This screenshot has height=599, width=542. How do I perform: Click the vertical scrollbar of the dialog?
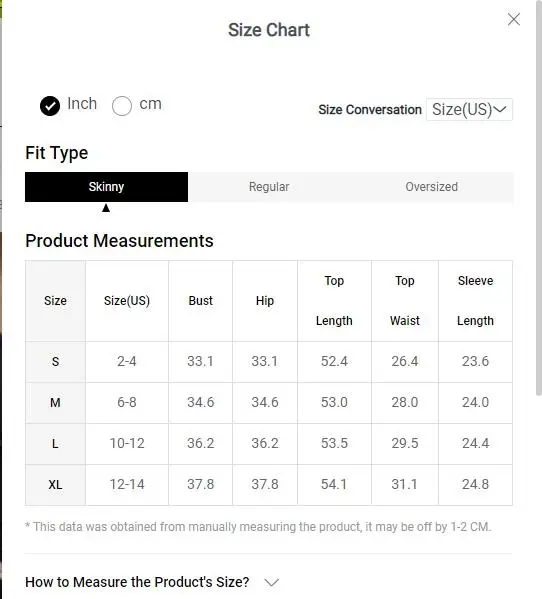(539, 198)
